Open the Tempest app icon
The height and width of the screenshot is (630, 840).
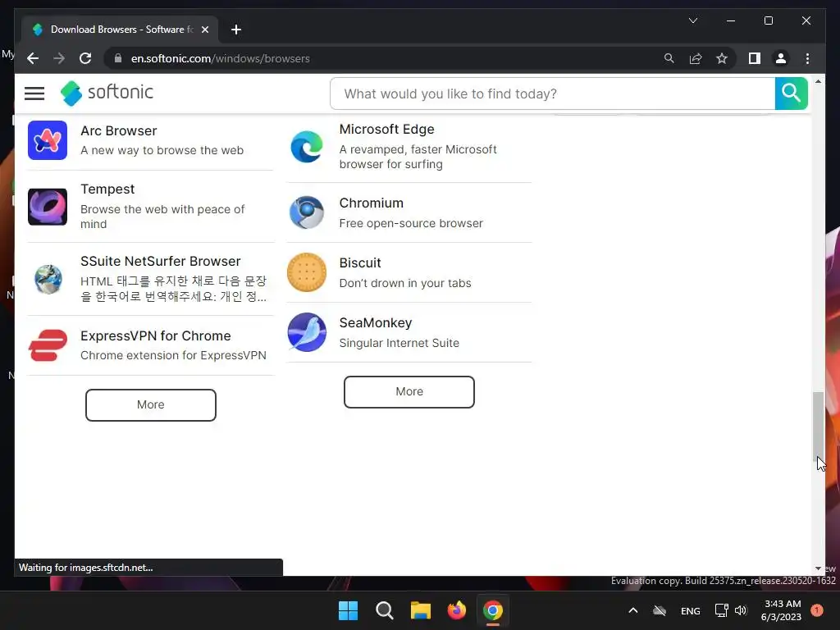coord(48,206)
